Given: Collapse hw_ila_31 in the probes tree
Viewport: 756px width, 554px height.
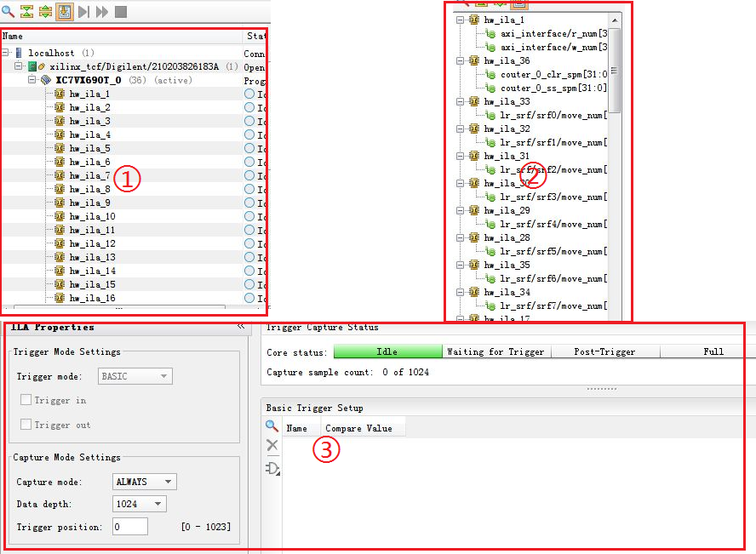Looking at the screenshot, I should [x=460, y=156].
